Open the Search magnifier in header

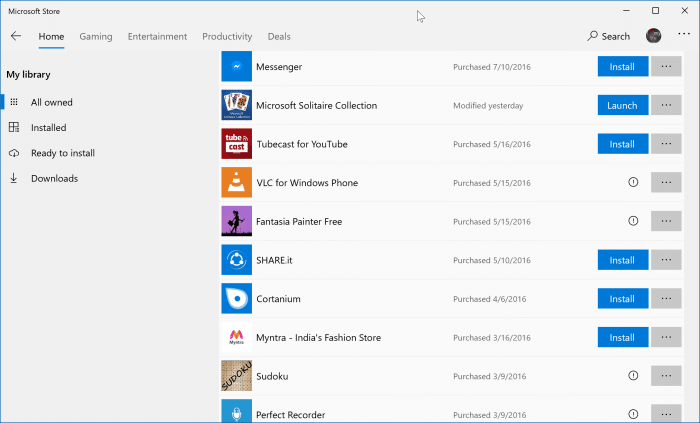[592, 36]
